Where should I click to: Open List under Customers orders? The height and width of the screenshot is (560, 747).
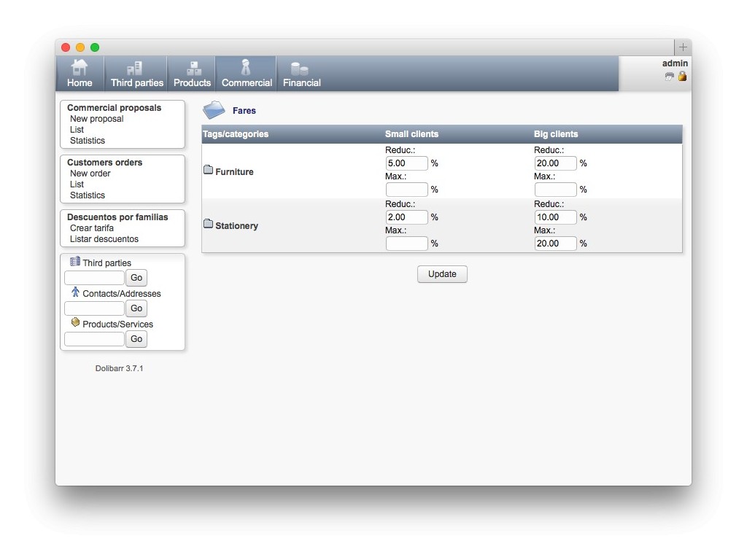tap(77, 184)
